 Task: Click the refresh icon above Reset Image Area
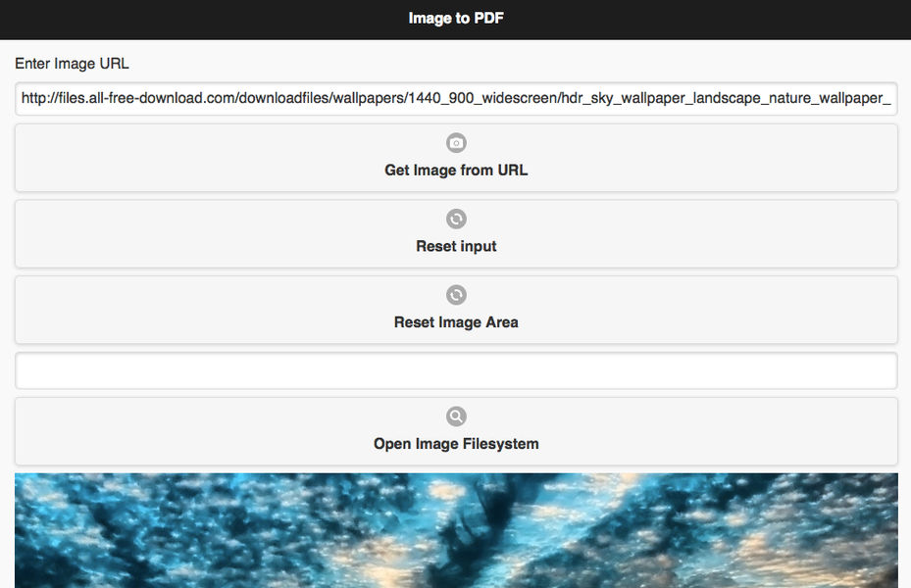point(456,295)
